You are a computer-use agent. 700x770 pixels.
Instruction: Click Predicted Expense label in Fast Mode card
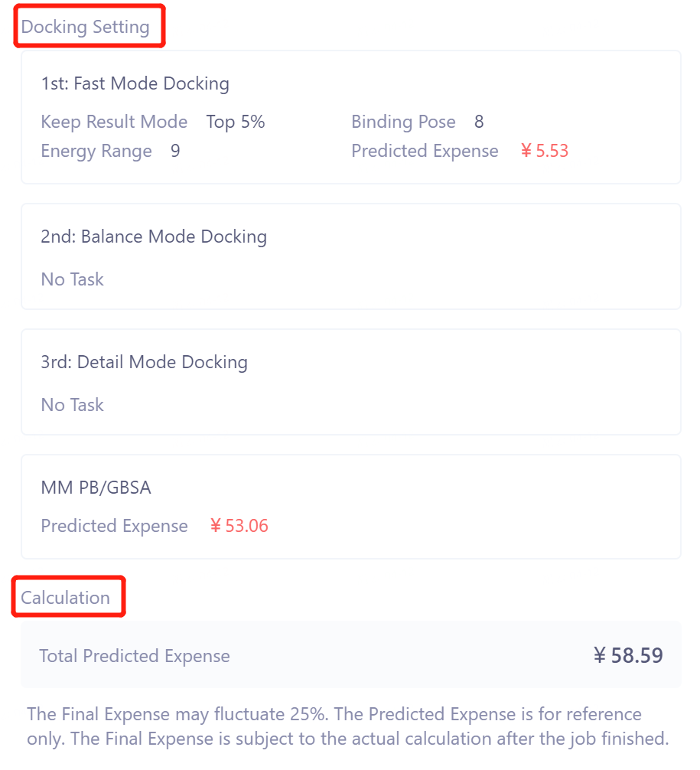pyautogui.click(x=425, y=151)
